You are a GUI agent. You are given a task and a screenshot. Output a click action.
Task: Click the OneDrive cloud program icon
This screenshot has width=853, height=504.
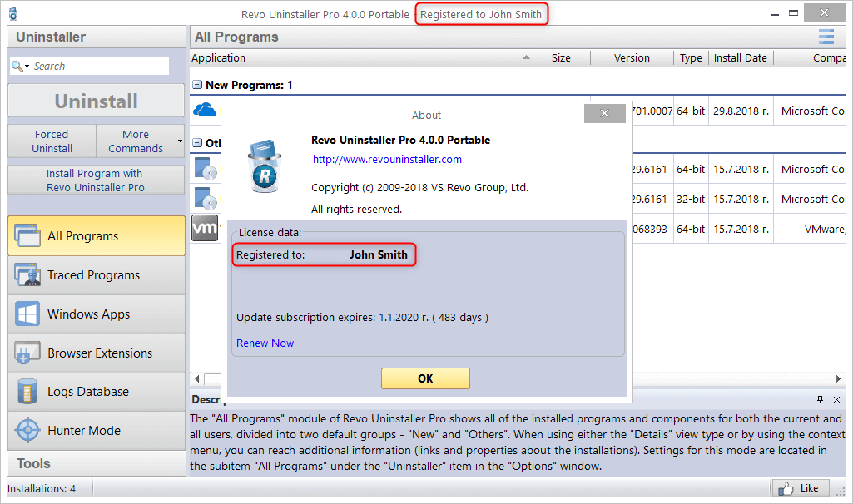(x=205, y=111)
